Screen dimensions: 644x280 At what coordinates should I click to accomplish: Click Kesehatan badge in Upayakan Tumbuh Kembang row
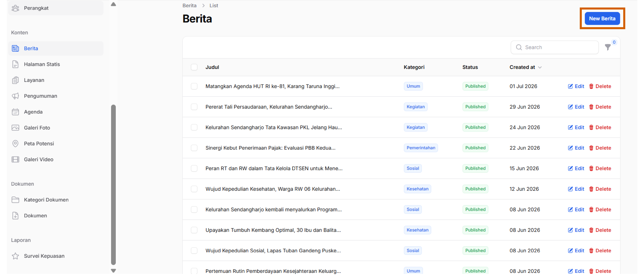417,230
